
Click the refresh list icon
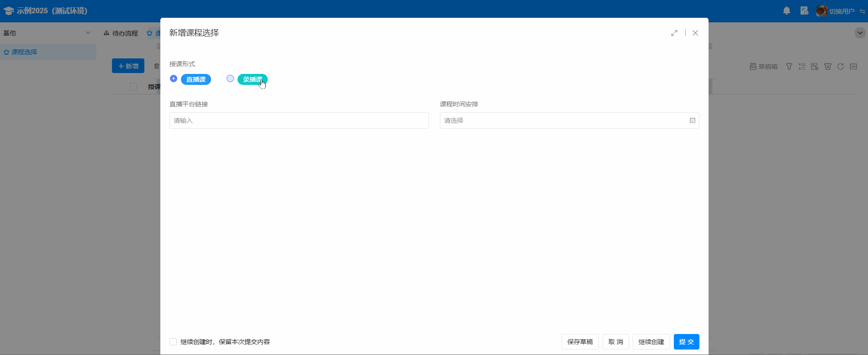point(840,67)
